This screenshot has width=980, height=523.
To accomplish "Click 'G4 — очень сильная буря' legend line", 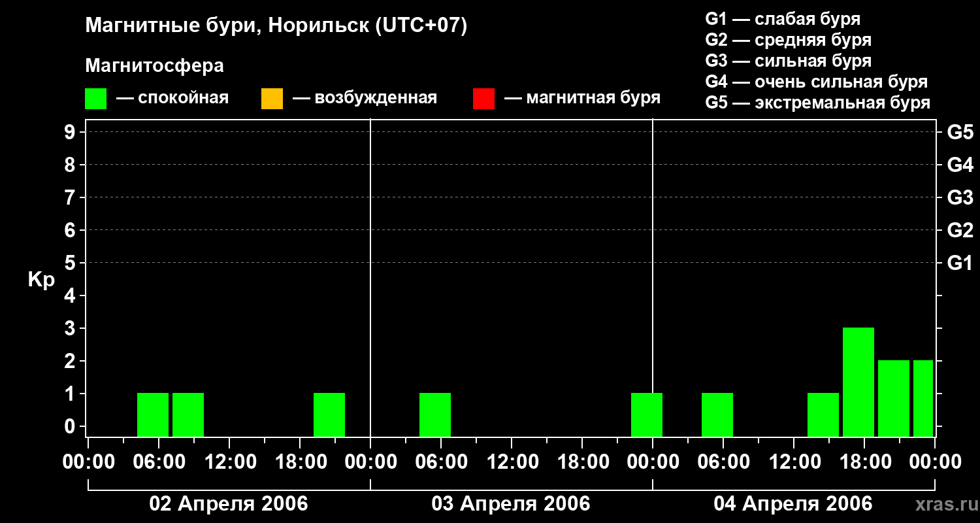I will [x=817, y=82].
